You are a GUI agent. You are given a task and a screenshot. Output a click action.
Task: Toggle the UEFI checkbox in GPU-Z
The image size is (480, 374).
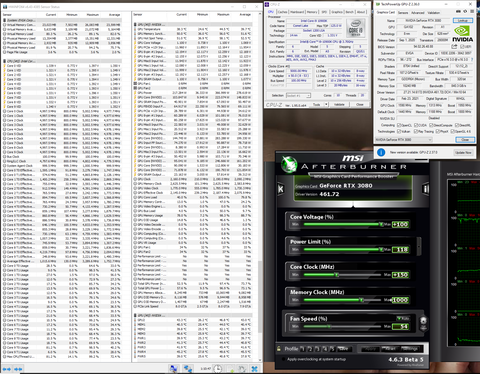pyautogui.click(x=460, y=47)
